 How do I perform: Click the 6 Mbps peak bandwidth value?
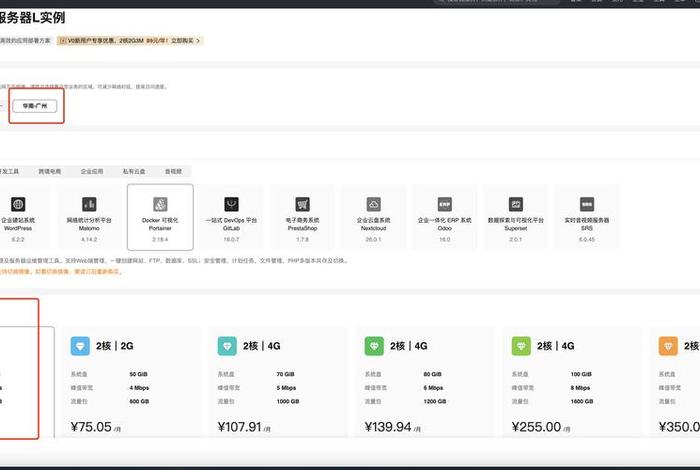[433, 388]
